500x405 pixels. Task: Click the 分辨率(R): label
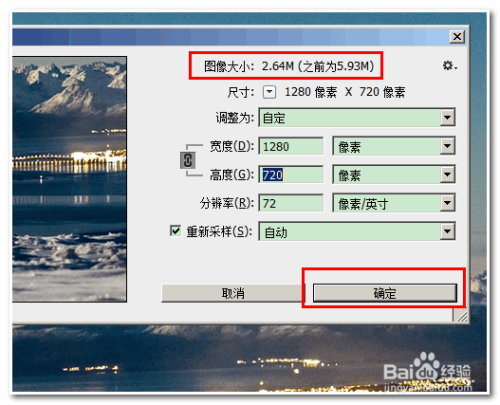[x=227, y=203]
